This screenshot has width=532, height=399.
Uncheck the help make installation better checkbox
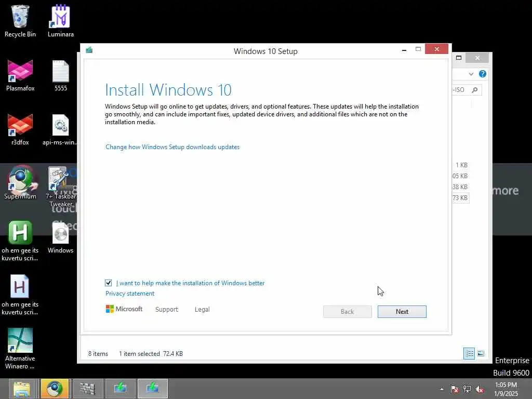[x=108, y=283]
